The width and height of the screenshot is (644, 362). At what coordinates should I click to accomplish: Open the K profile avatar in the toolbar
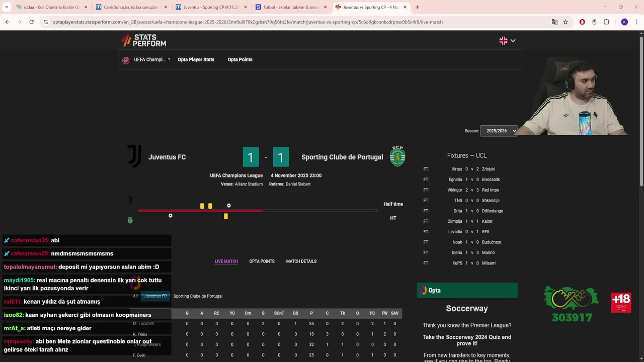click(x=624, y=22)
